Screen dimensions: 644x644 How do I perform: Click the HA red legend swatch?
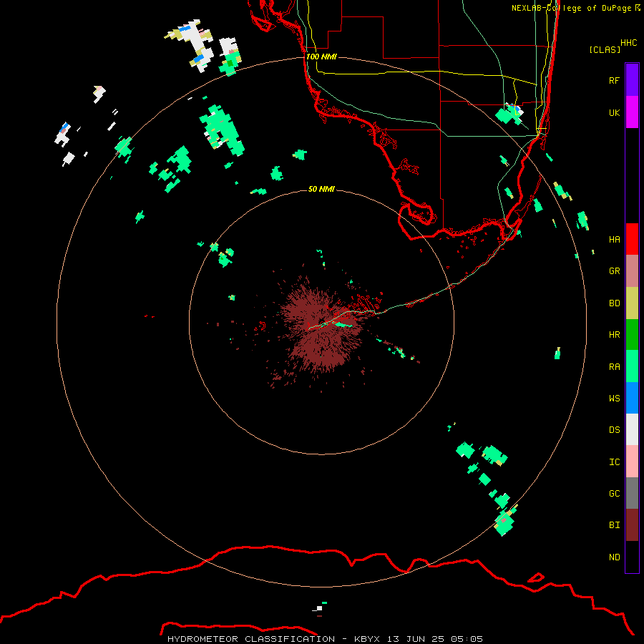(632, 239)
